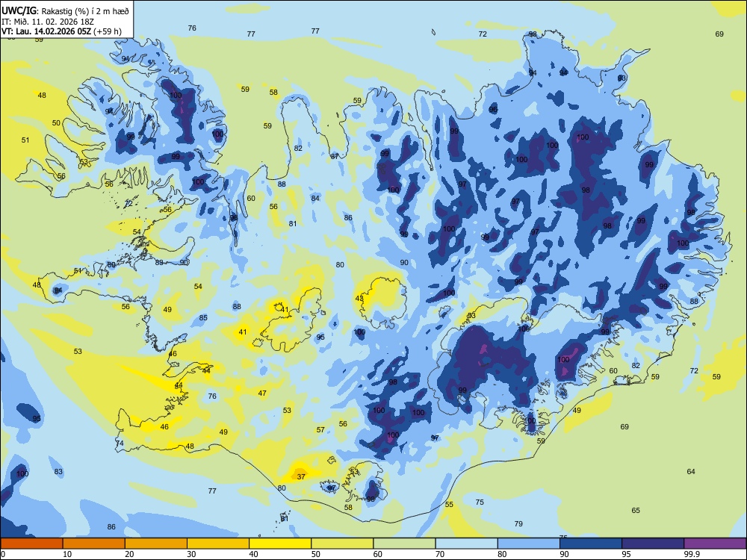
Task: Select the purple above-99.9 legend swatch
Action: point(715,544)
